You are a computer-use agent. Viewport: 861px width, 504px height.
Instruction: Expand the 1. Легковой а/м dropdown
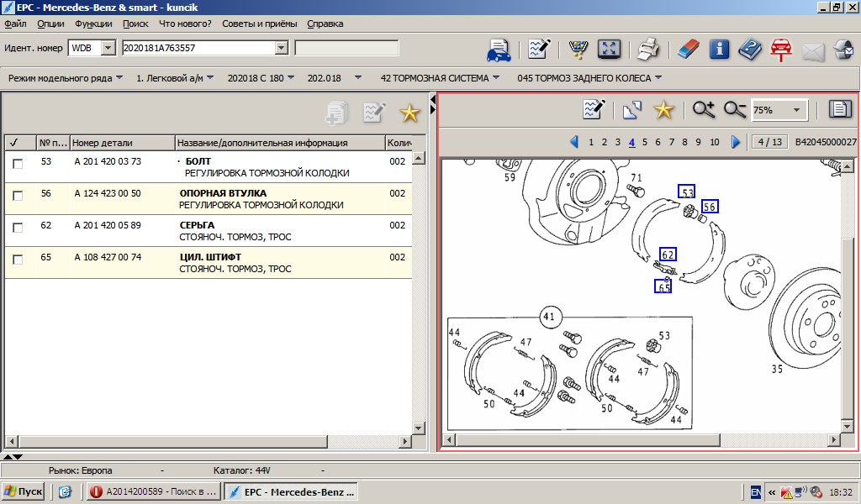coord(210,78)
